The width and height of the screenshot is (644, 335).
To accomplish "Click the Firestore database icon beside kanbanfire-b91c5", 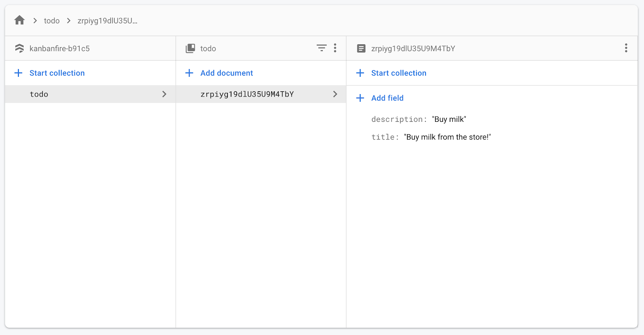I will pos(19,49).
